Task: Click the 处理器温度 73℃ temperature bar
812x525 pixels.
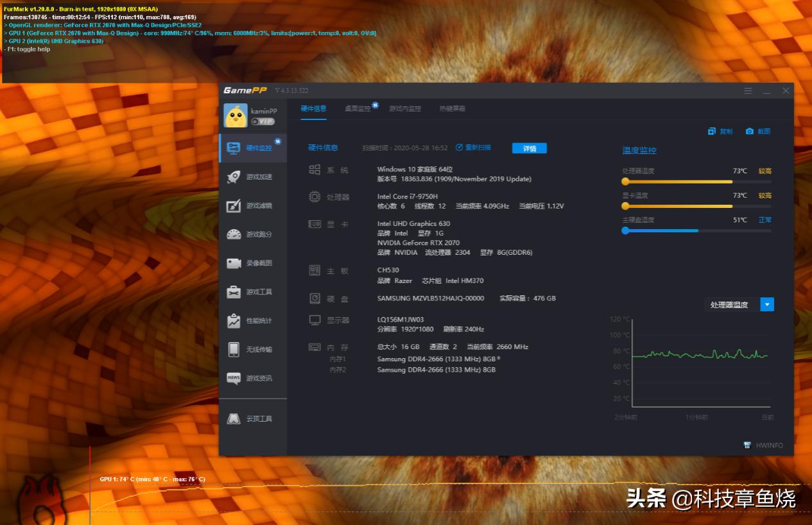Action: 696,182
